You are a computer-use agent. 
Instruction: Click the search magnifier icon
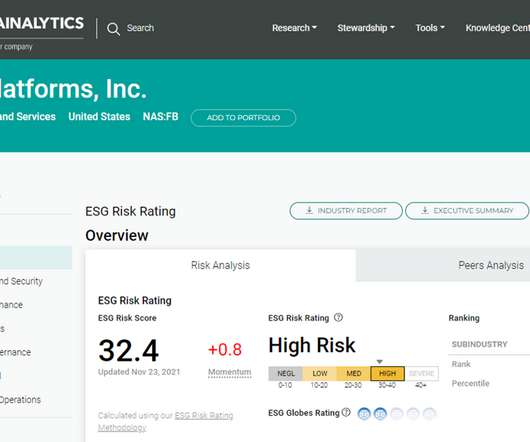113,29
